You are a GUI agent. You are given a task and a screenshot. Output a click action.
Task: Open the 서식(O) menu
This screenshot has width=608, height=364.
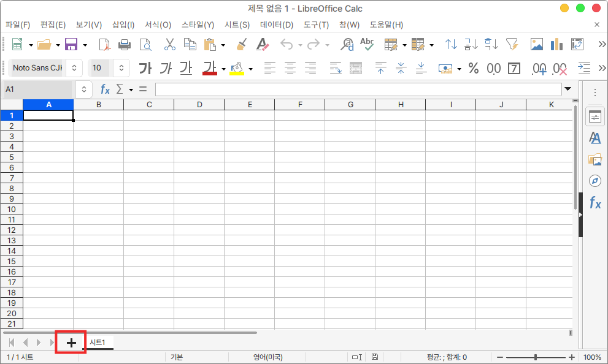158,25
